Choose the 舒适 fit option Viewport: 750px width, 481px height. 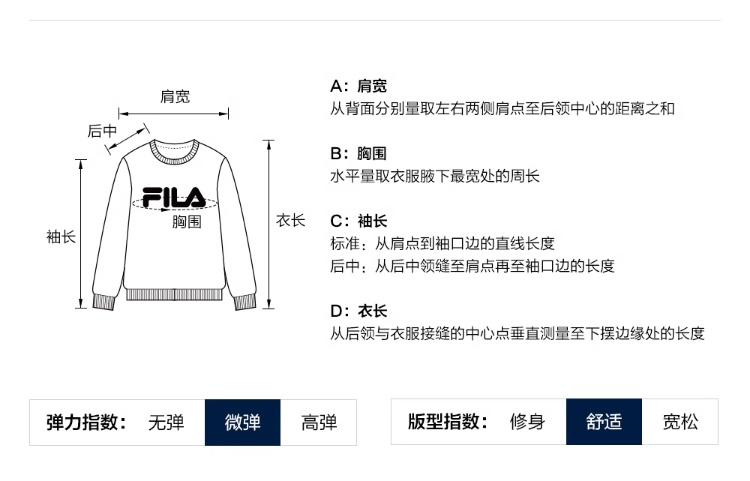coord(603,422)
